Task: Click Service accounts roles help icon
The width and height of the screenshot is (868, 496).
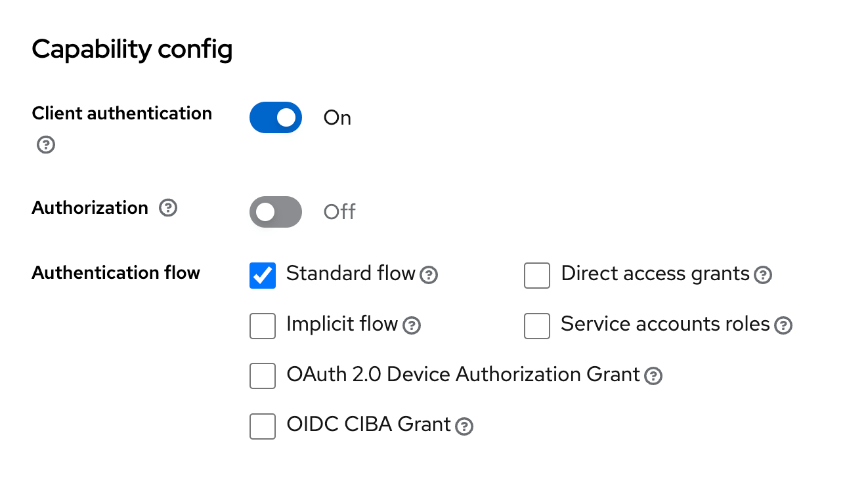Action: 783,325
